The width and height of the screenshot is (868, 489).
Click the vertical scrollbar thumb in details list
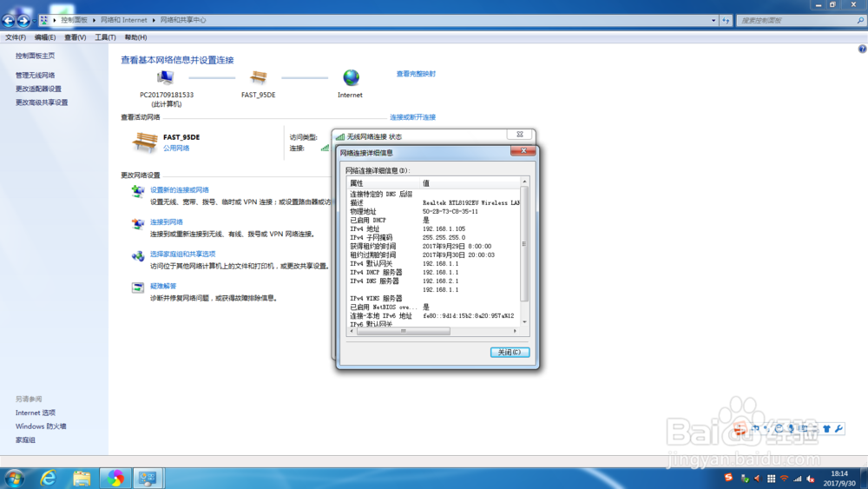tap(524, 244)
